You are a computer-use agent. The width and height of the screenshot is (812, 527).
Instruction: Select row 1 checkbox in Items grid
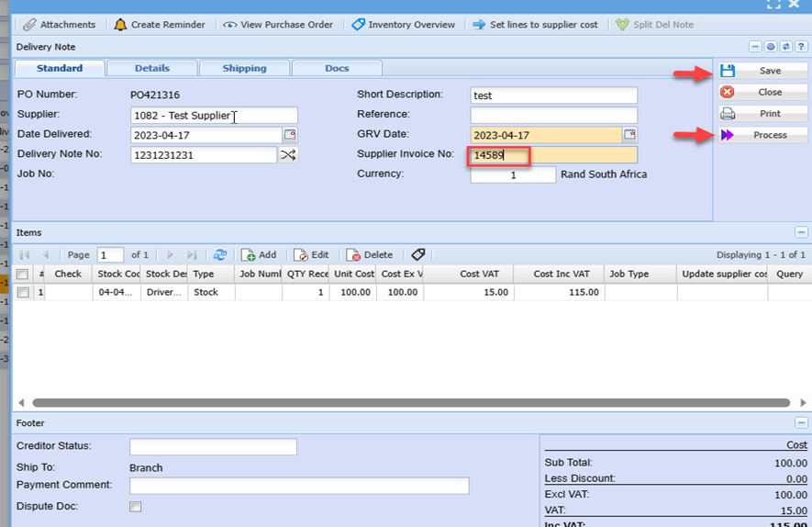23,293
